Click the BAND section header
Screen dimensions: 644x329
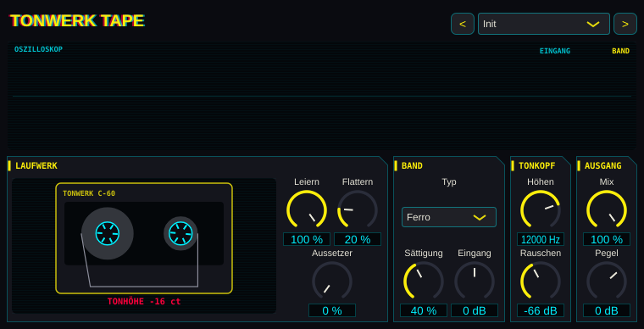[x=412, y=166]
